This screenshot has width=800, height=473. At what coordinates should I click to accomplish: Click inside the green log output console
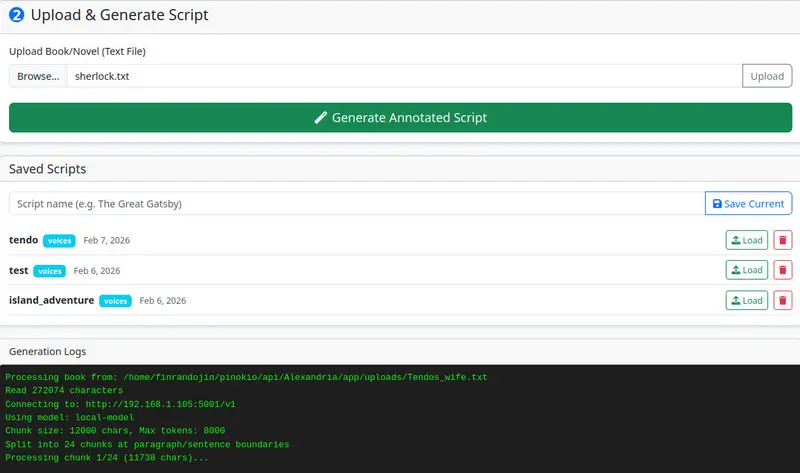[400, 418]
